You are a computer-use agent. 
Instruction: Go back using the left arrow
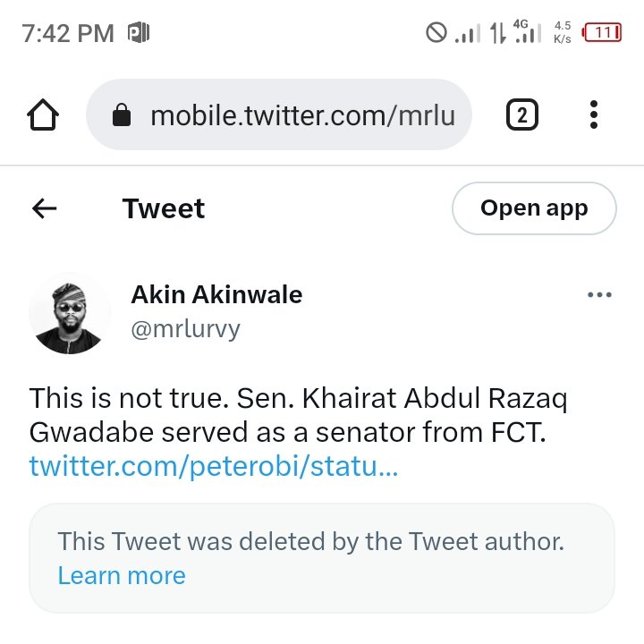(x=44, y=208)
